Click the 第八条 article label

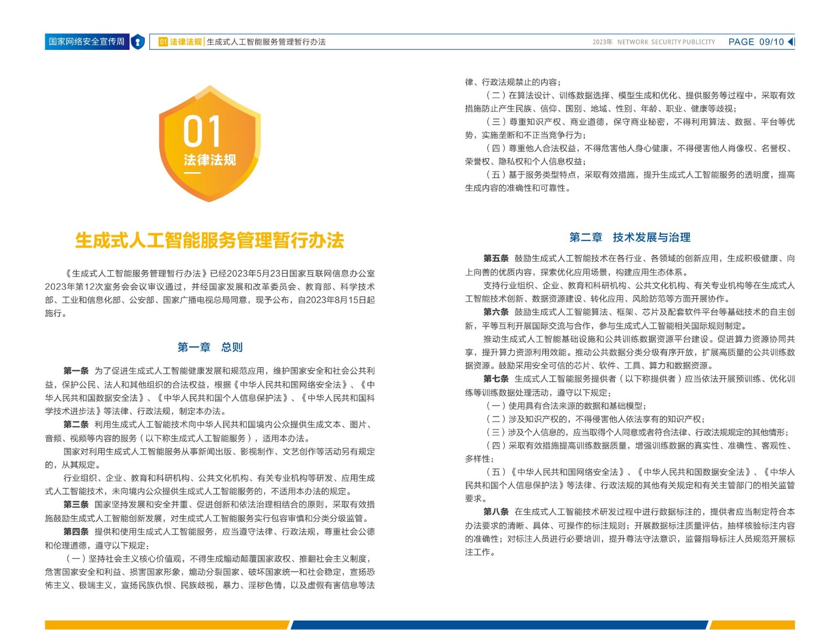pos(496,512)
